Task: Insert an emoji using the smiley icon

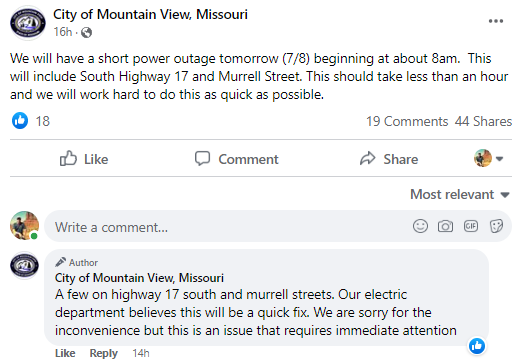Action: coord(420,226)
